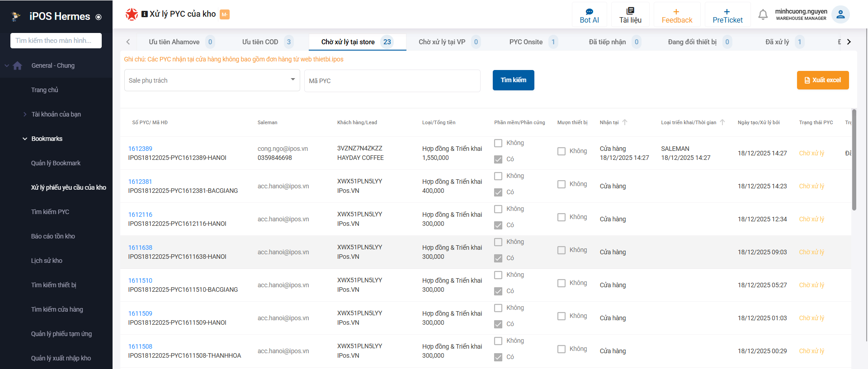Tick the Không software checkbox for PYC 1612389

(498, 143)
